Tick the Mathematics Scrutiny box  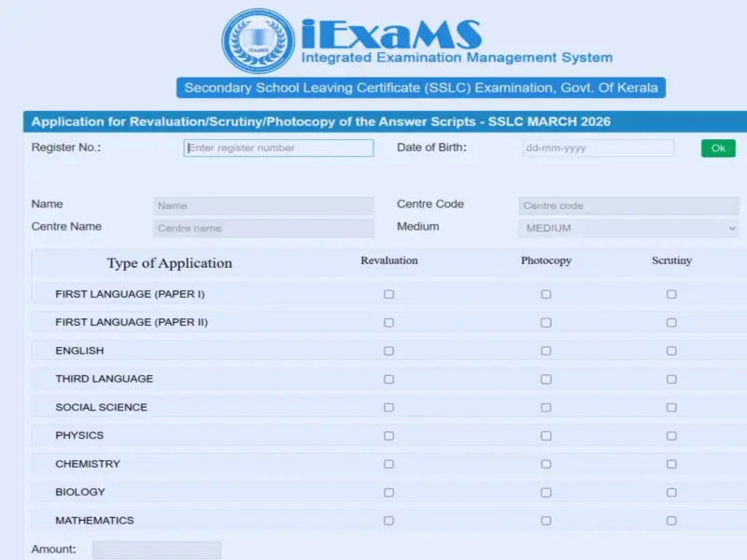[x=671, y=521]
